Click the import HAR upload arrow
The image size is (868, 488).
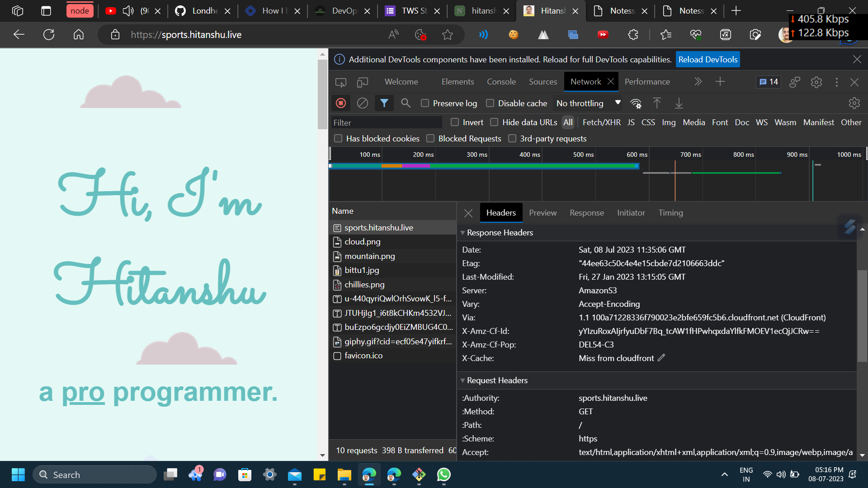click(657, 103)
